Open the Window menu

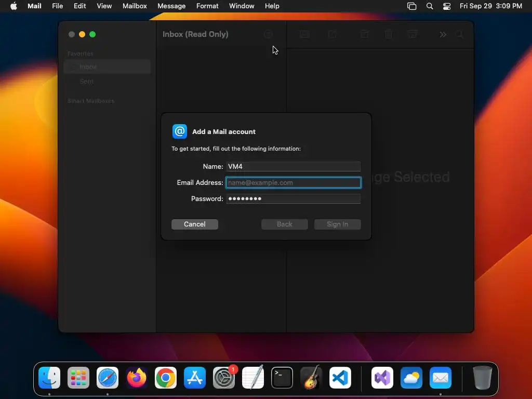click(x=242, y=6)
